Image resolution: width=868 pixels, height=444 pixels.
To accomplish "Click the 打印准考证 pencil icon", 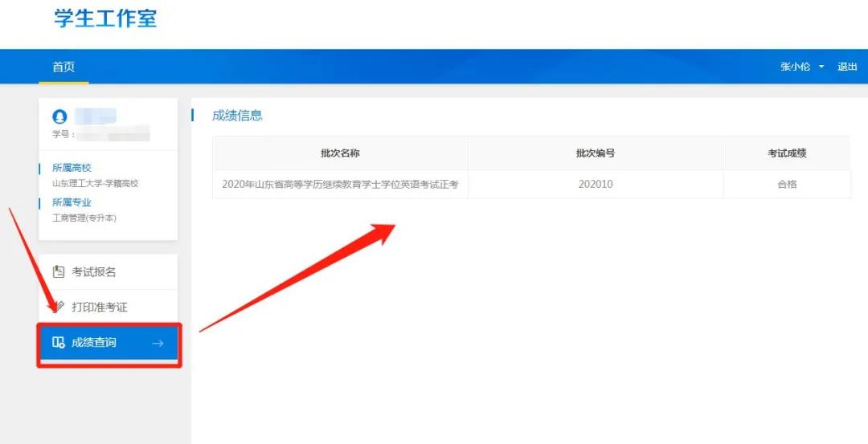I will point(58,307).
